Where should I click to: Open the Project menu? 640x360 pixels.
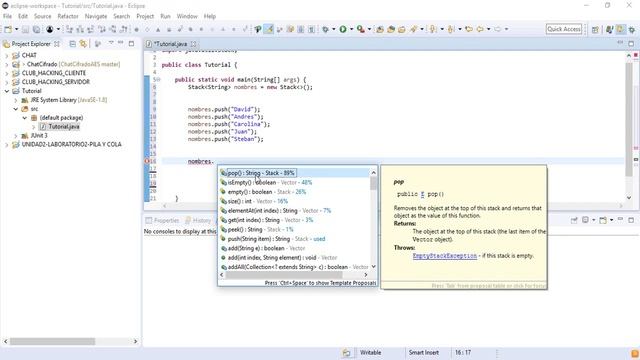[145, 16]
